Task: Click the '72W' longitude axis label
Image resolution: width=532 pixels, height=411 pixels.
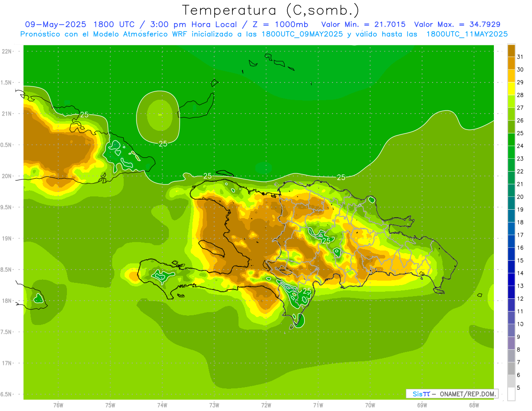Action: point(266,405)
